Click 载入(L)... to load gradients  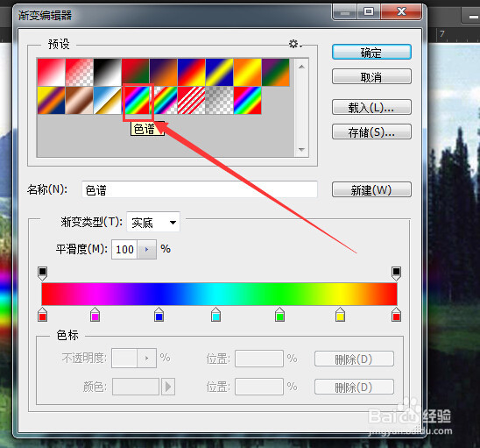pos(371,107)
